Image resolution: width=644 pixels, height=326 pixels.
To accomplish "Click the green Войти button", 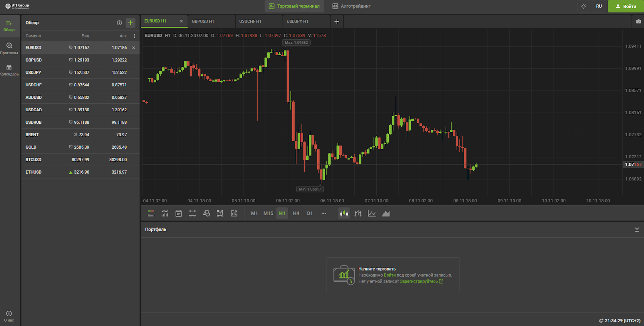I will coord(625,6).
